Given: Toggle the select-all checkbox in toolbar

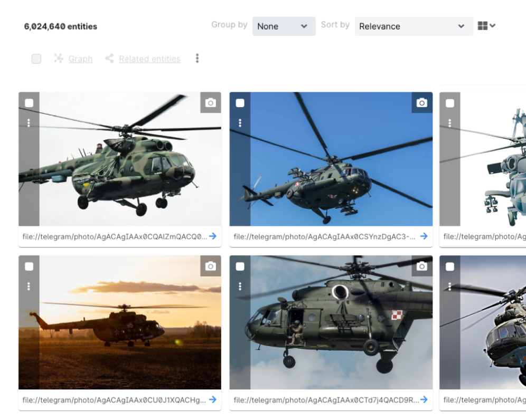Looking at the screenshot, I should point(36,59).
